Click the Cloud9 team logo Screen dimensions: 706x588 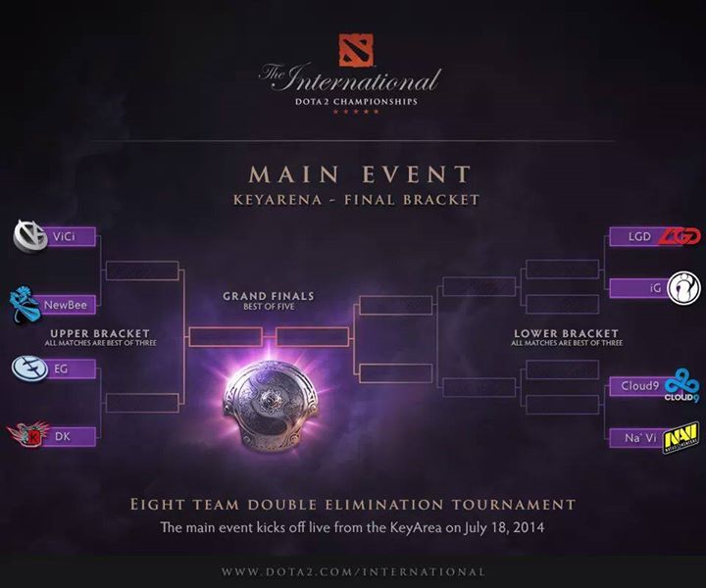coord(681,385)
